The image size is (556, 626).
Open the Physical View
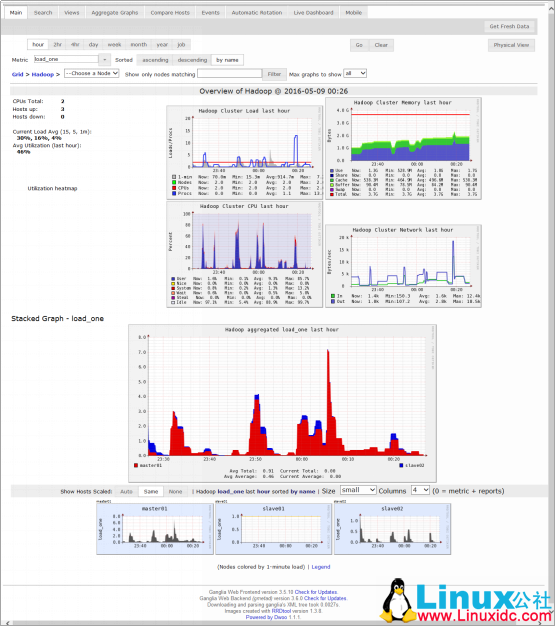(x=511, y=45)
